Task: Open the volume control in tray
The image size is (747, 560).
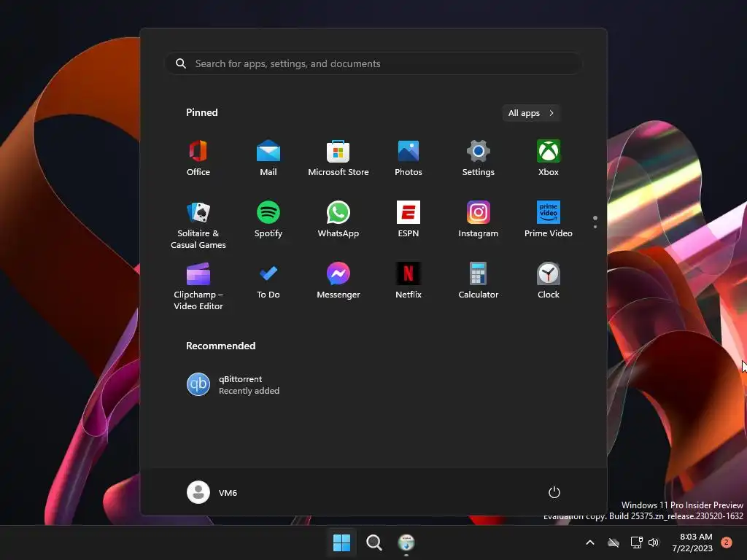Action: [x=654, y=542]
